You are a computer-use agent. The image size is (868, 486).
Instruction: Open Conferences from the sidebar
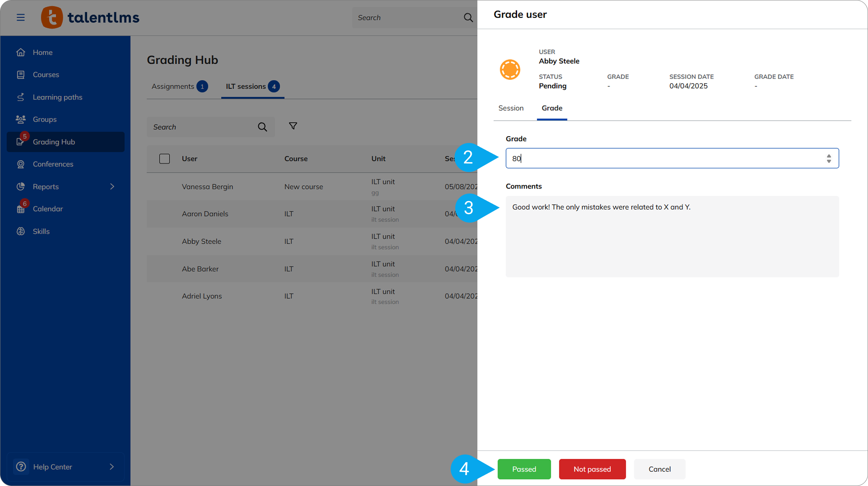[53, 164]
